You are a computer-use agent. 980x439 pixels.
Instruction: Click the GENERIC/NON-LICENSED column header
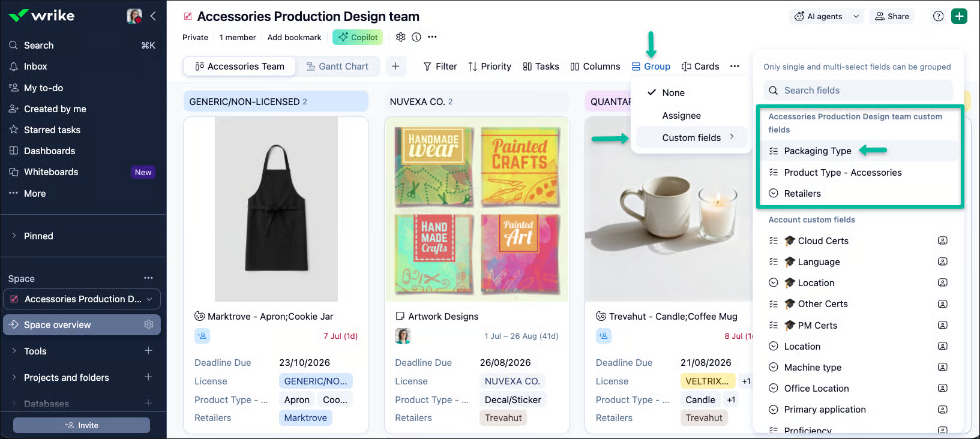point(276,101)
